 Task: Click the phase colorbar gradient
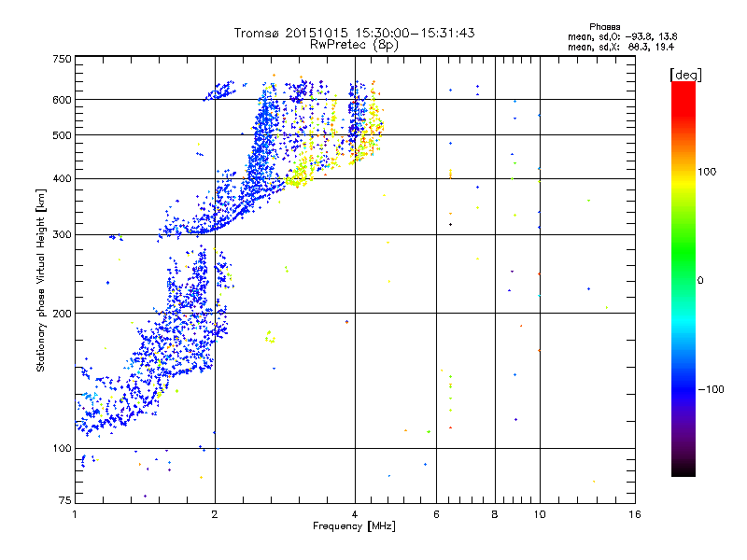click(x=684, y=278)
